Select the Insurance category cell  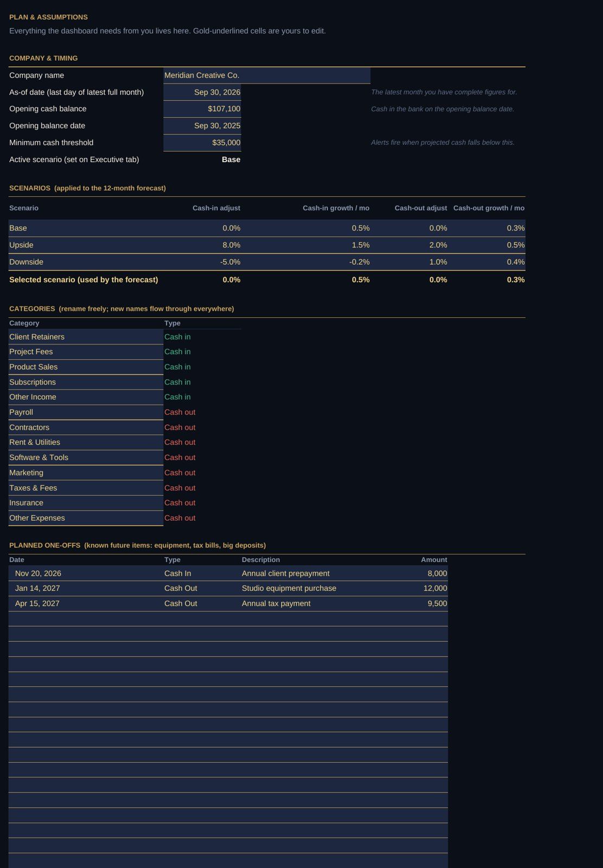pos(86,503)
